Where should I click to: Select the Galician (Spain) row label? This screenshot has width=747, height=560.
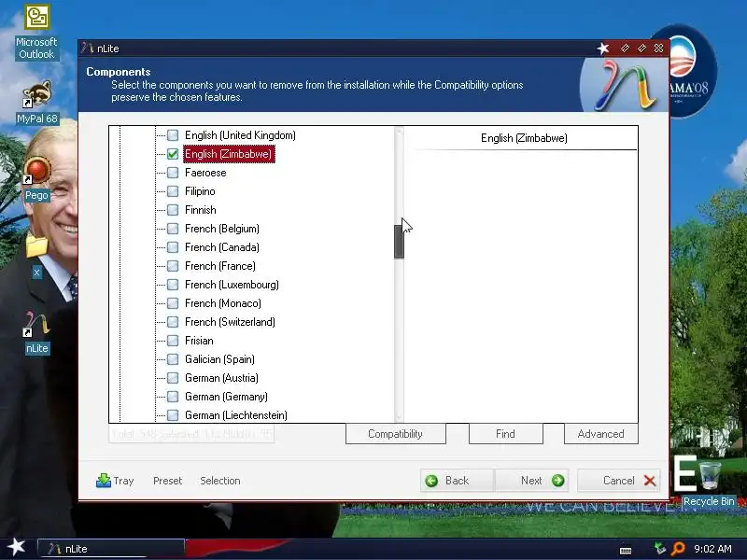coord(219,359)
